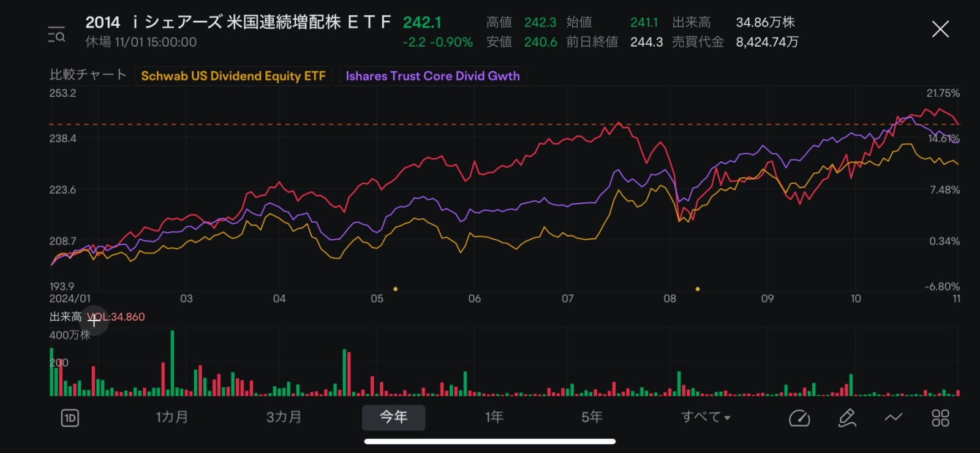The height and width of the screenshot is (453, 980).
Task: Tap the change value -2.2 -0.90%
Action: pos(437,42)
